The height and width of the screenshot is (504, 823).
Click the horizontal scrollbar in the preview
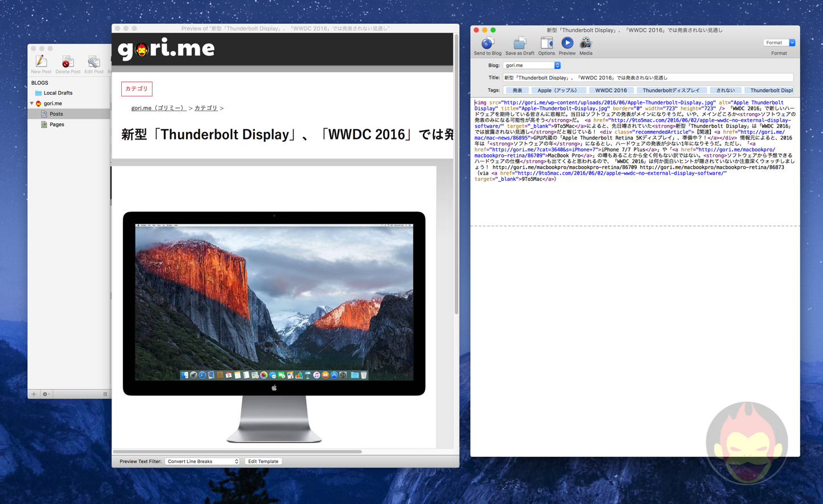[237, 452]
